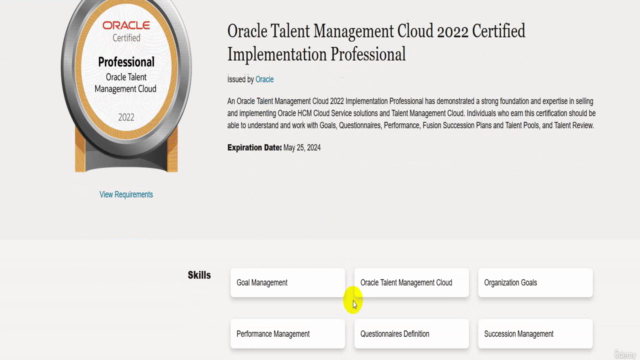Choose the Organization Goals skill card
The image size is (640, 360).
(535, 282)
